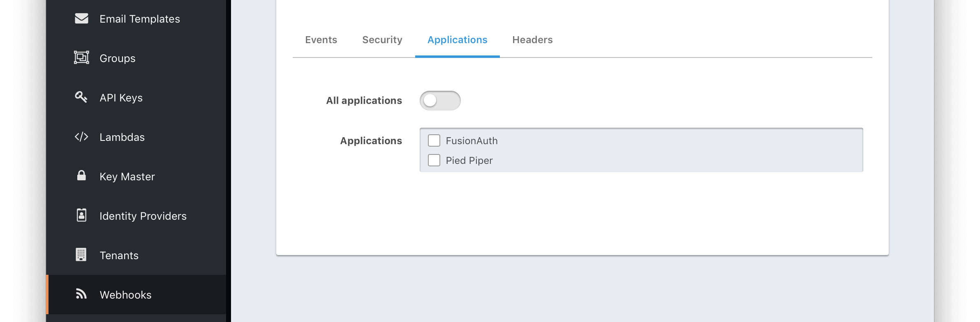
Task: Go to Tenants
Action: click(136, 255)
